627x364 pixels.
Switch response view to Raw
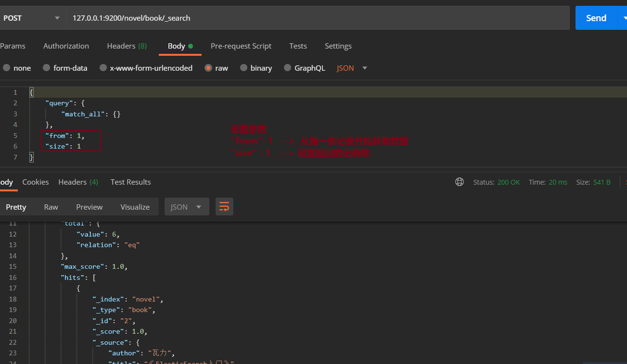(51, 207)
